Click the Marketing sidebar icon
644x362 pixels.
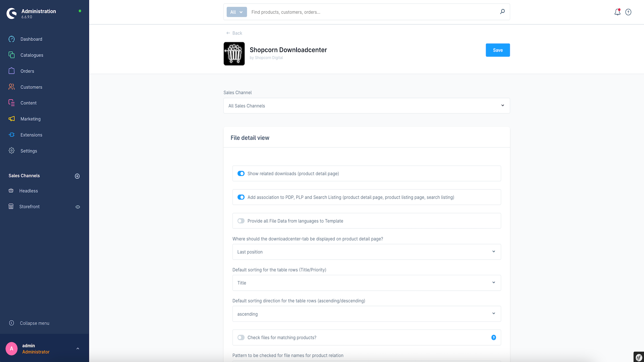point(12,119)
